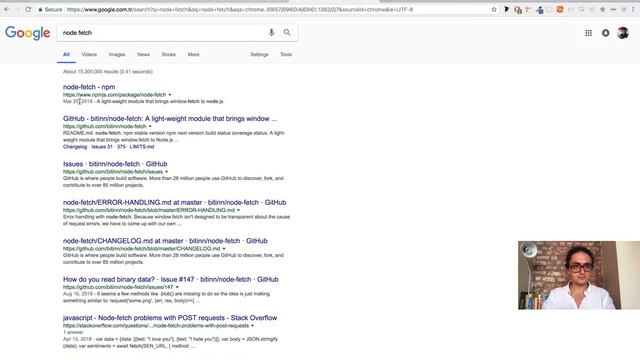The image size is (640, 360).
Task: Open Chrome's three-dot menu
Action: (x=633, y=9)
